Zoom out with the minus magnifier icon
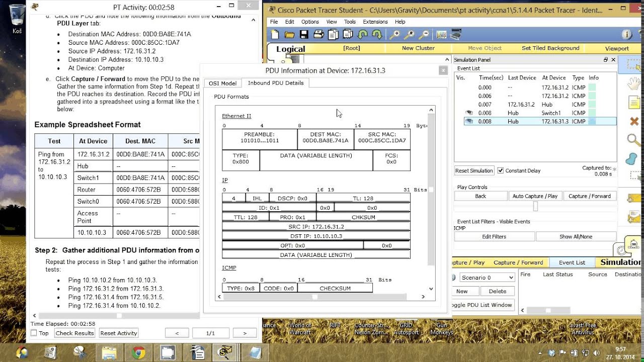644x362 pixels. coord(424,35)
